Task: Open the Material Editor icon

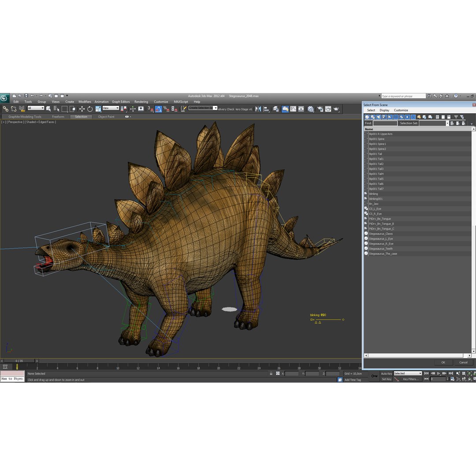Action: 311,109
